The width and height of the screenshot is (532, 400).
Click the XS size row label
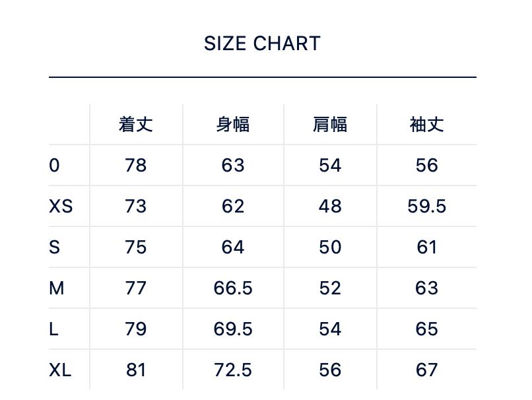coord(61,207)
